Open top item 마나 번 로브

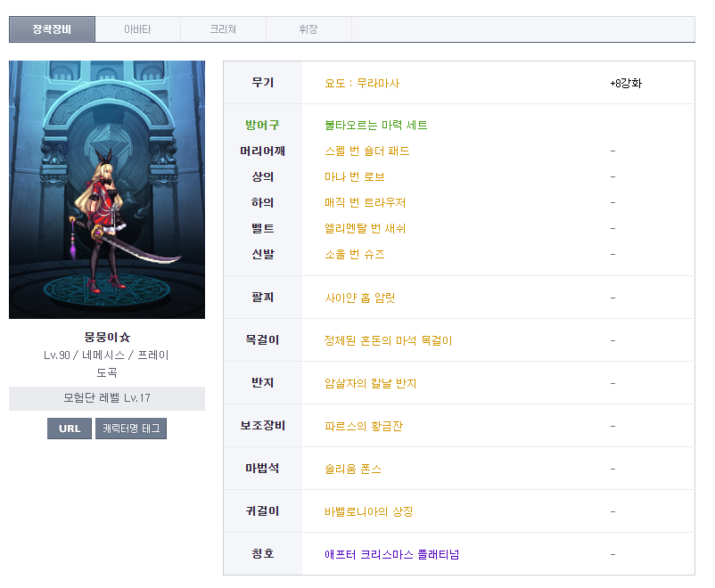click(x=354, y=177)
